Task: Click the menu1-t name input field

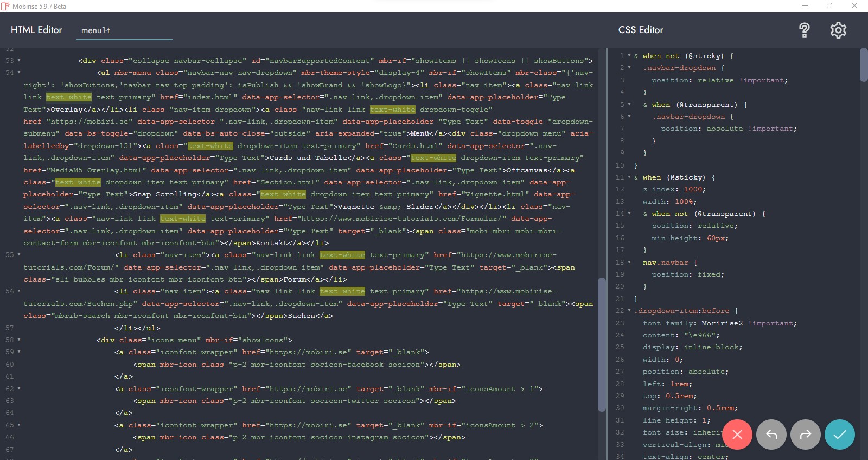Action: 126,30
